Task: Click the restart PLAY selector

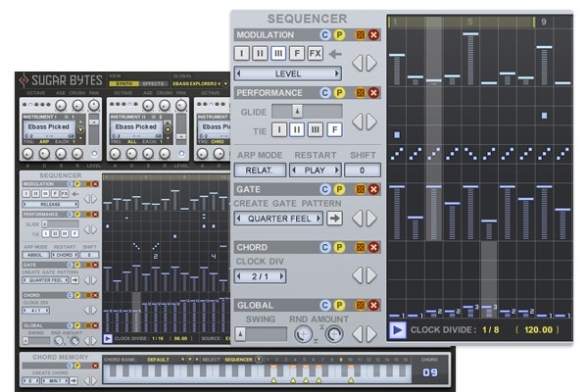Action: coord(315,171)
